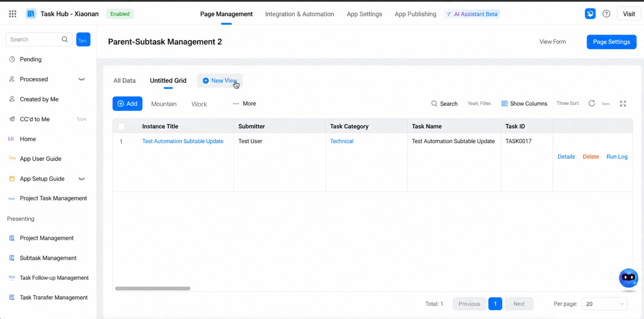Toggle the select-all header checkbox

(121, 126)
